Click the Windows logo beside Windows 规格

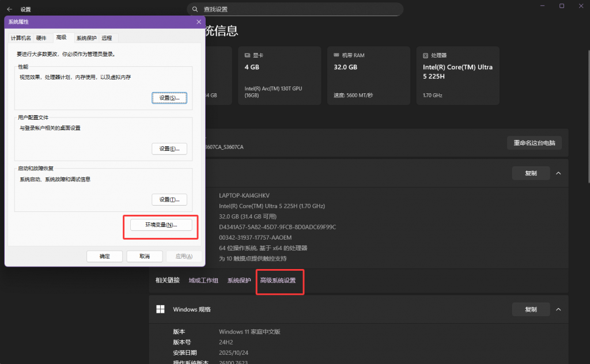click(x=160, y=309)
